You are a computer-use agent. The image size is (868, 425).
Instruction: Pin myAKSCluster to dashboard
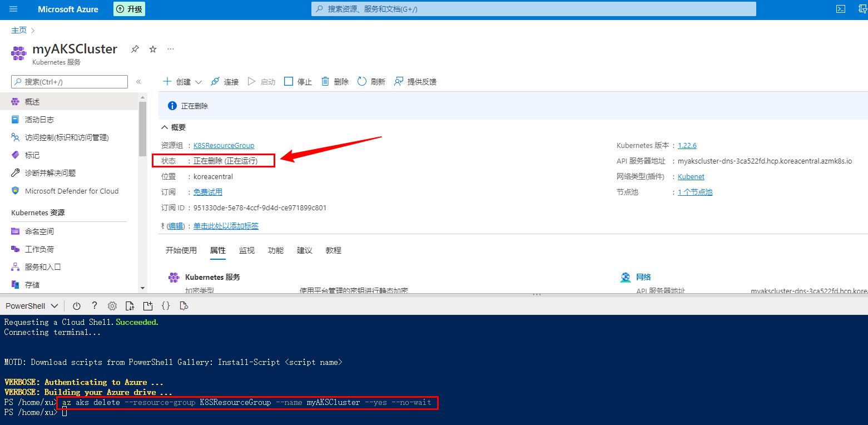[x=135, y=49]
